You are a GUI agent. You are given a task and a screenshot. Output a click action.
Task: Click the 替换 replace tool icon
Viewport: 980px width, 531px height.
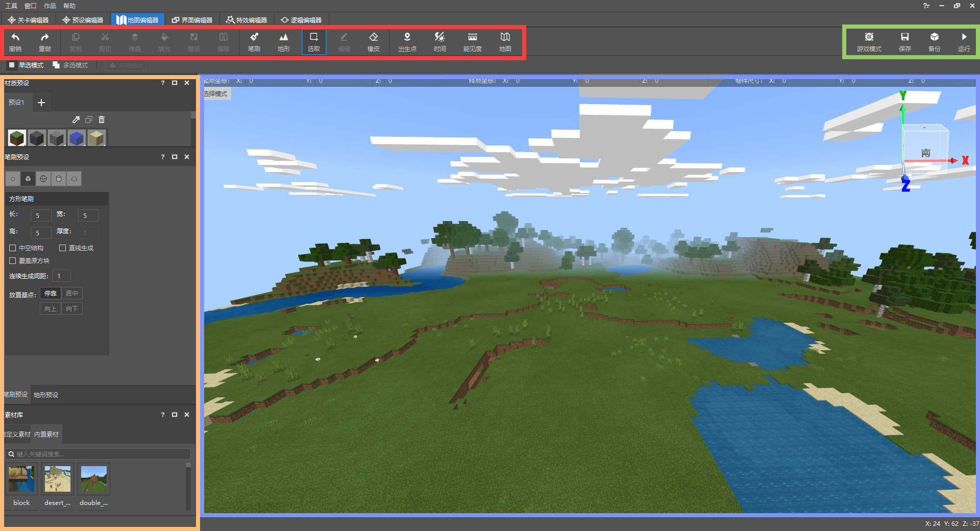coord(194,37)
